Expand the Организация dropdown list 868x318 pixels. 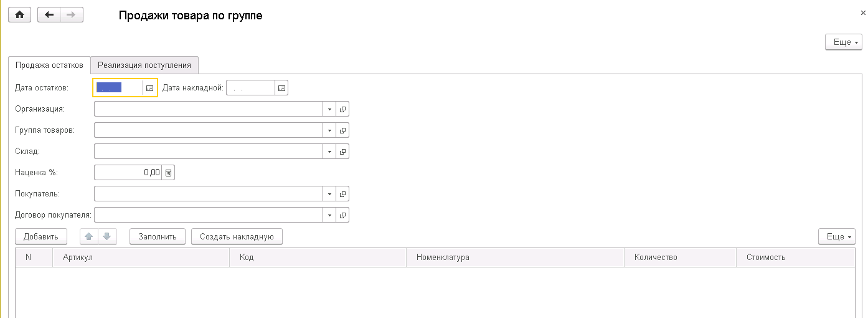pyautogui.click(x=329, y=109)
